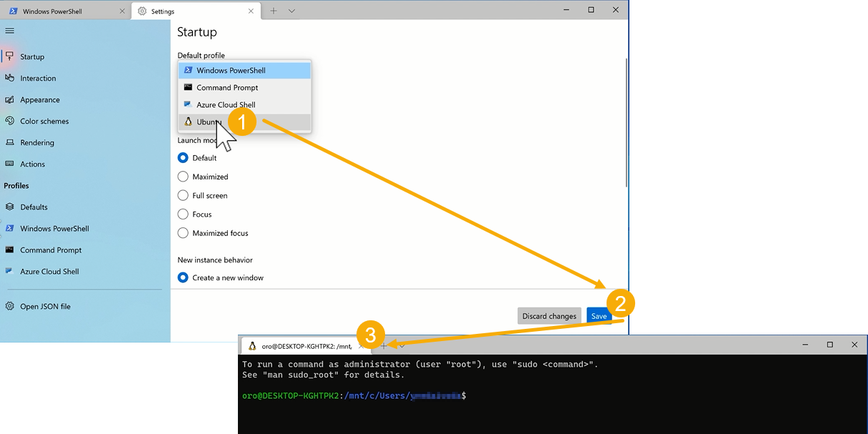Click the Color schemes palette icon

[x=9, y=121]
